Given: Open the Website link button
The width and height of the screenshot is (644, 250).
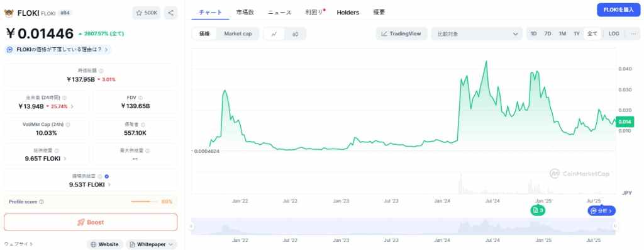Looking at the screenshot, I should [x=105, y=244].
